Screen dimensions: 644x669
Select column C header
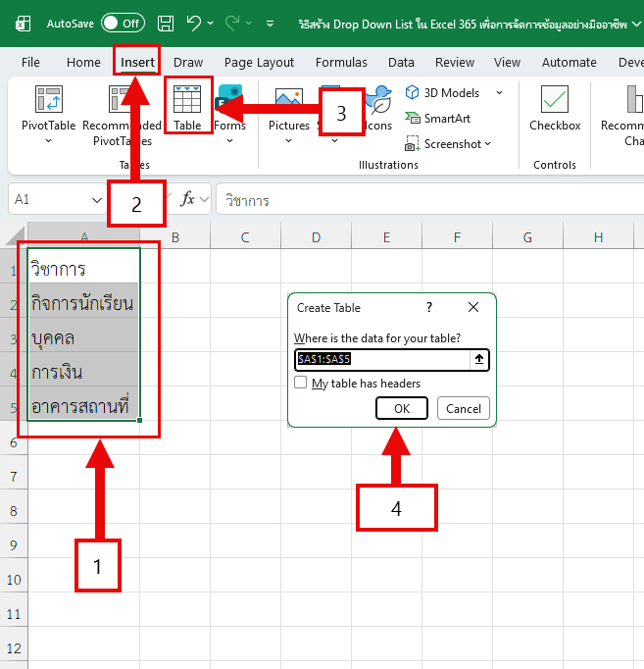coord(245,237)
